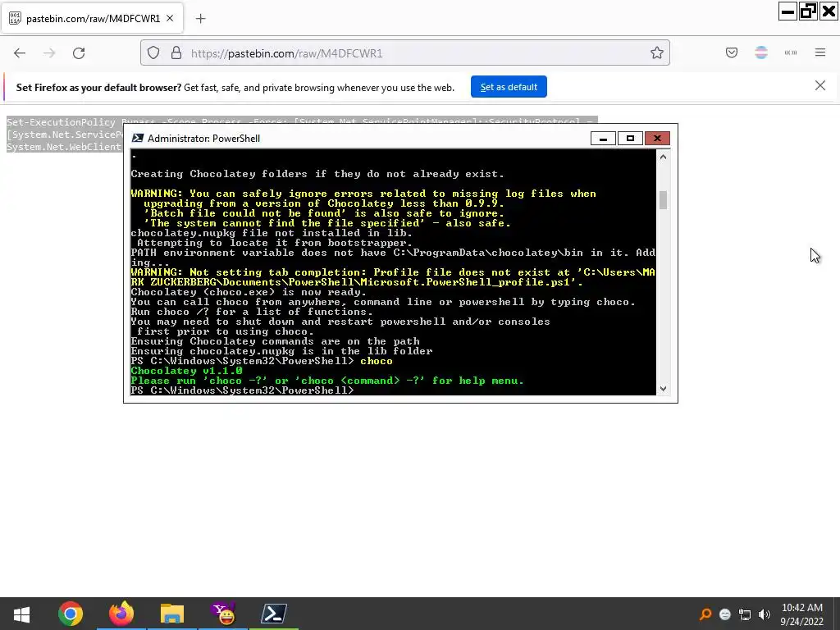Click the forward navigation arrow
Screen dimensions: 840x630
click(x=49, y=53)
